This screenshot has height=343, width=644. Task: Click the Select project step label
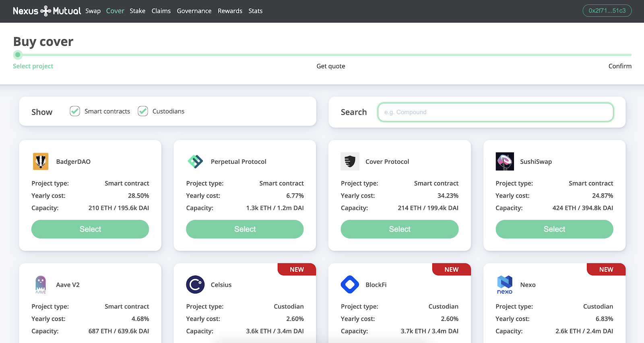[33, 66]
